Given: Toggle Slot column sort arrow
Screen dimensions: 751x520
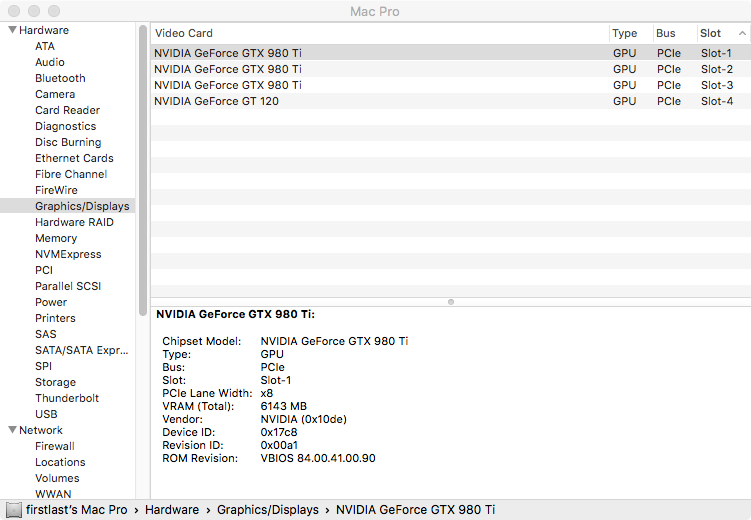Looking at the screenshot, I should (x=742, y=33).
